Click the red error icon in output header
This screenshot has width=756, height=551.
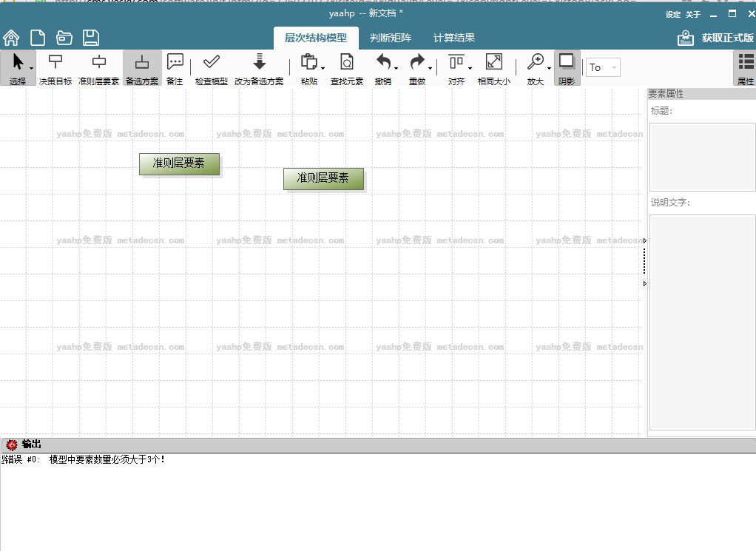click(x=12, y=444)
